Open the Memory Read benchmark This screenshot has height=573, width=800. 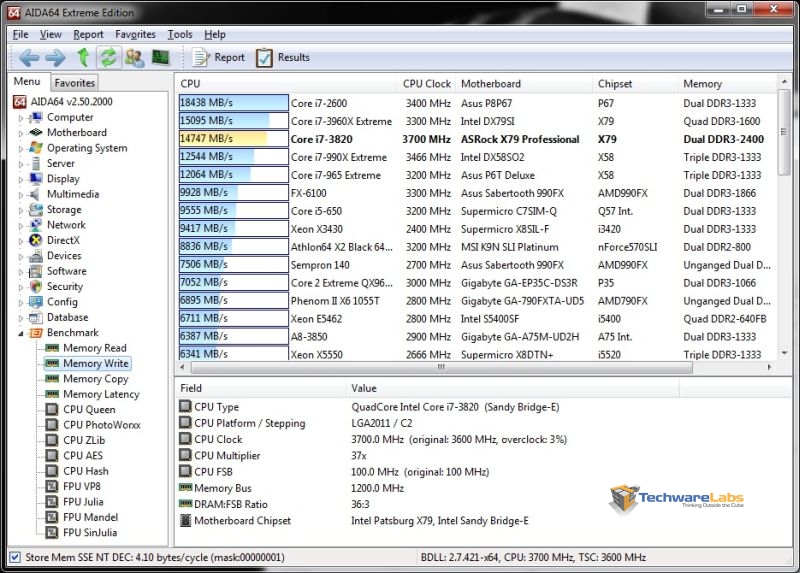tap(94, 348)
